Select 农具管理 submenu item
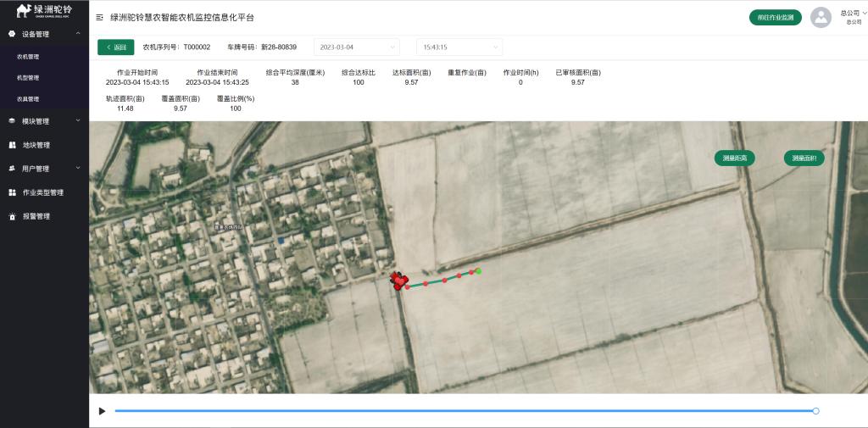The height and width of the screenshot is (428, 868). [28, 99]
